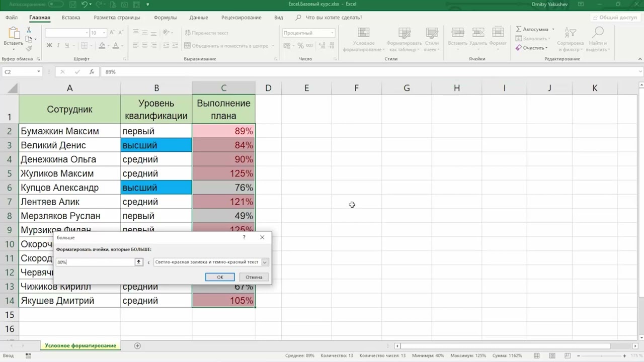Click the Save icon in the title bar
Viewport: 644px width, 362px height.
[72, 4]
